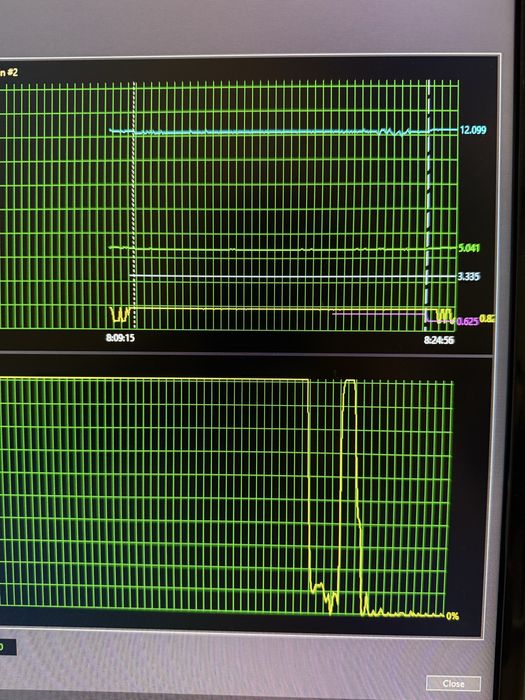Select the 12.099 cyan voltage readout
The width and height of the screenshot is (525, 700).
tap(473, 130)
